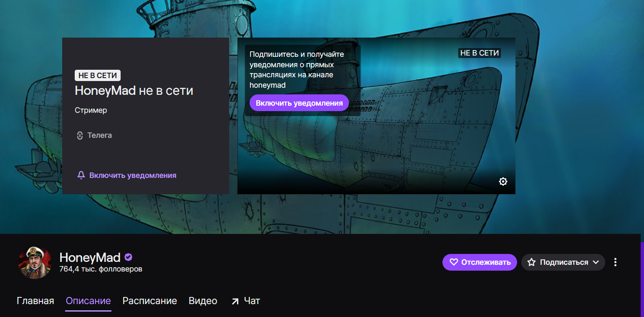Click the star icon on Подписаться

(x=531, y=262)
